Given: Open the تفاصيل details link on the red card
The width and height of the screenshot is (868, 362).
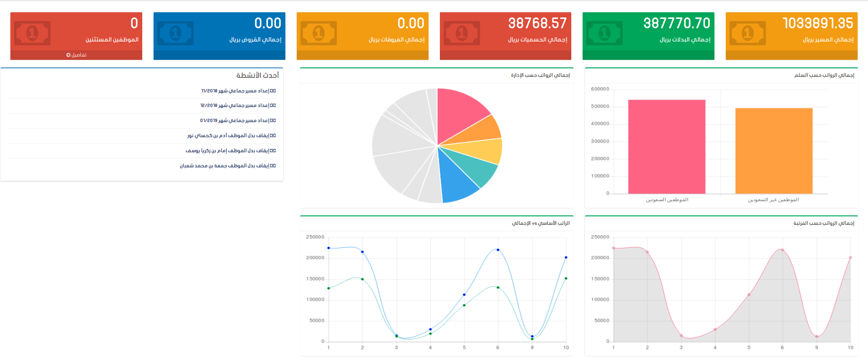Looking at the screenshot, I should click(x=76, y=55).
